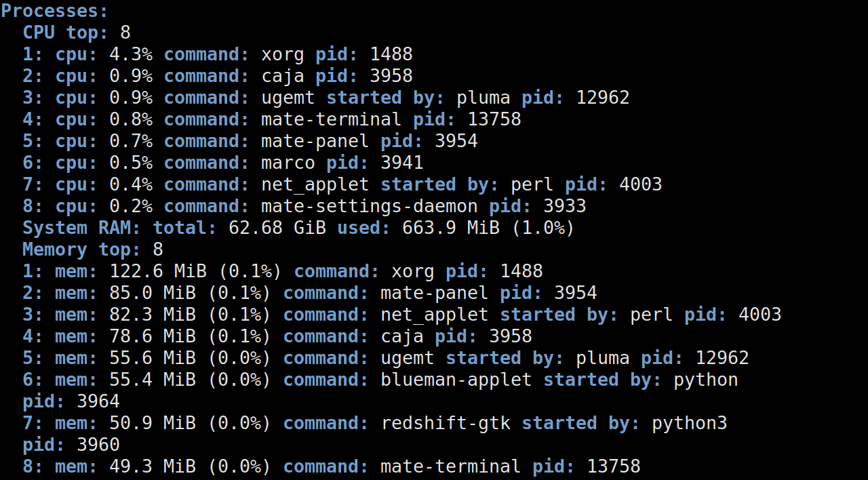Click the 62.68 GiB total RAM value
Viewport: 868px width, 480px height.
pos(277,228)
